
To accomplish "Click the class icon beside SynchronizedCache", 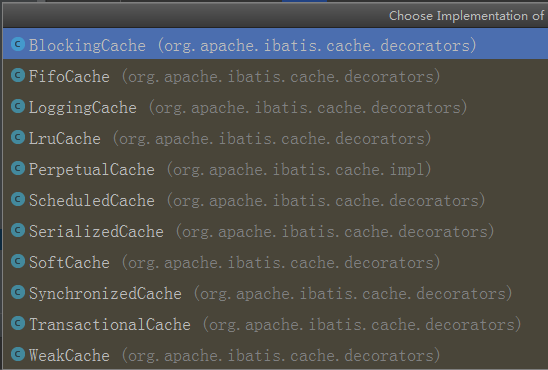I will [18, 292].
